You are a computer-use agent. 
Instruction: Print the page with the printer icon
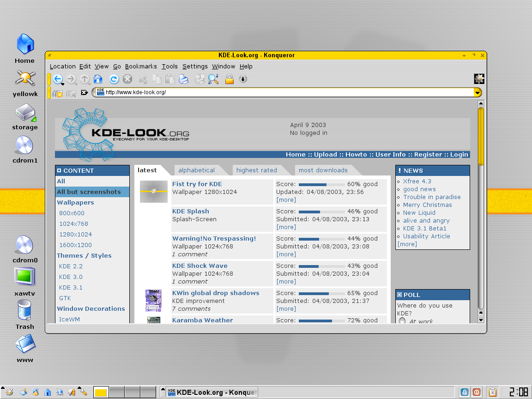(183, 79)
